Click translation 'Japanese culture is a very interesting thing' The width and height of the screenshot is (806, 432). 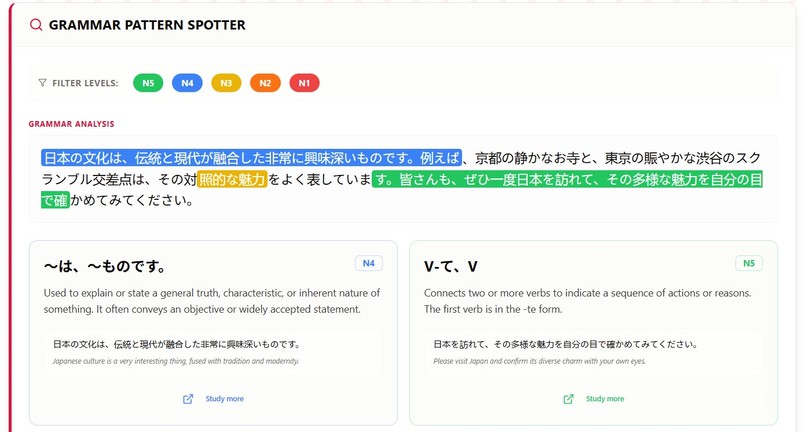tap(176, 361)
